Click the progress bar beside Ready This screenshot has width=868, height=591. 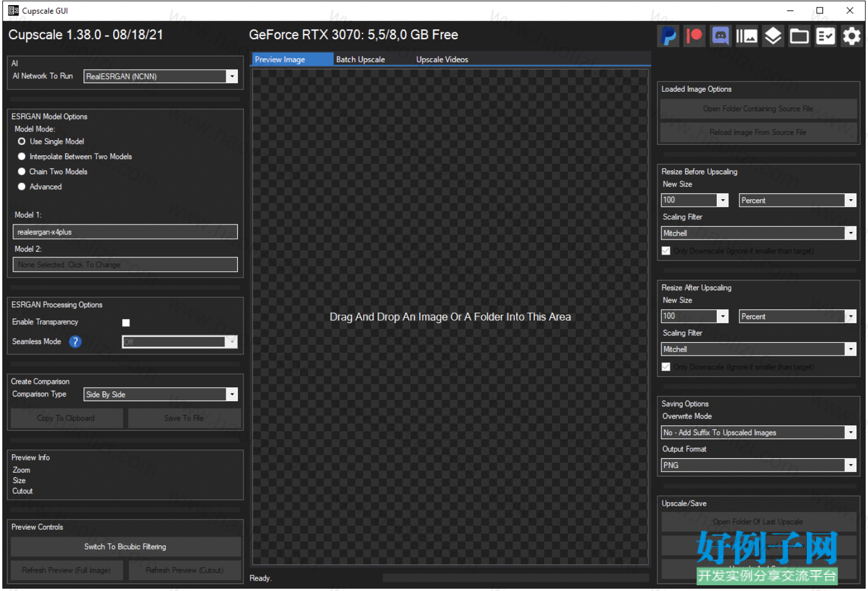(515, 578)
